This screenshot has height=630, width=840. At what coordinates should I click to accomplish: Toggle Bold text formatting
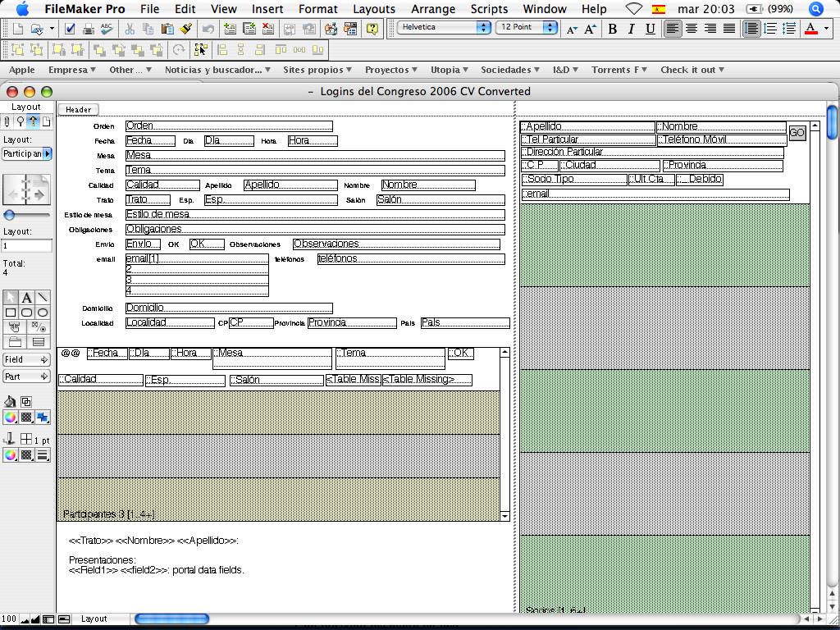tap(612, 29)
